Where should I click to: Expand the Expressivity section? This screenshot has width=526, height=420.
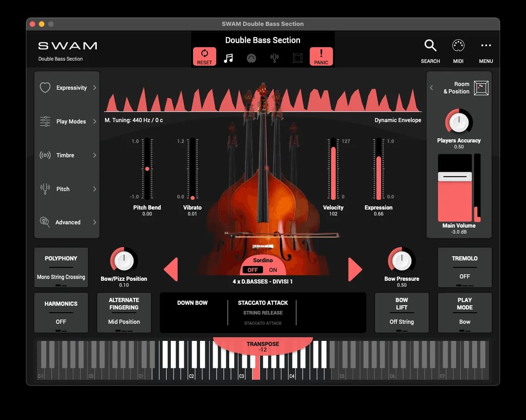tap(67, 88)
